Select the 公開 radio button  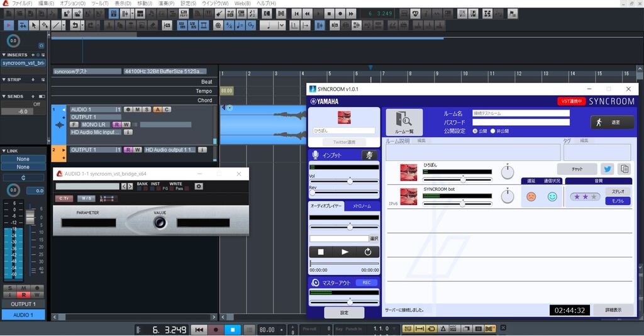tap(475, 131)
